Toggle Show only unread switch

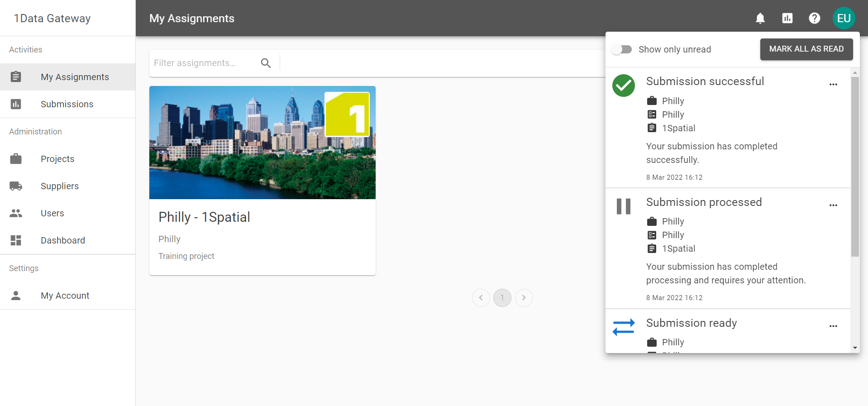622,49
